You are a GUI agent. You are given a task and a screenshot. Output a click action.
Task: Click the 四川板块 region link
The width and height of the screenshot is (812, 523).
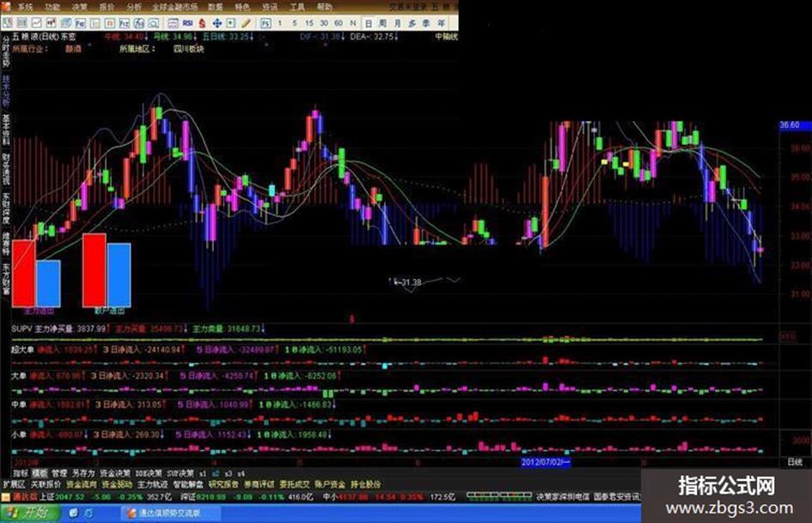pyautogui.click(x=189, y=49)
